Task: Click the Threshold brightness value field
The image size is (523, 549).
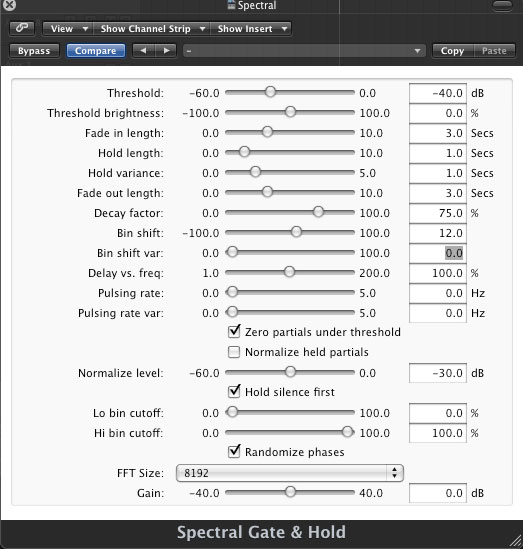Action: [x=438, y=113]
